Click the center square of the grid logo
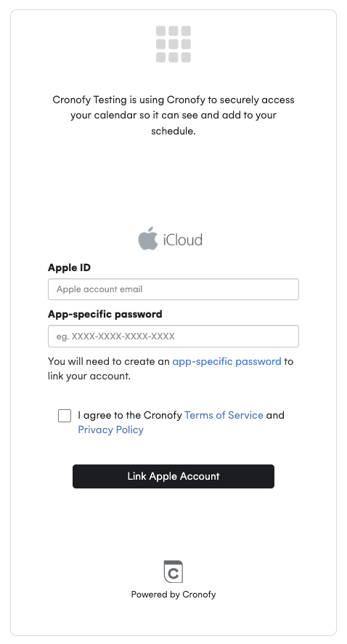 tap(173, 44)
